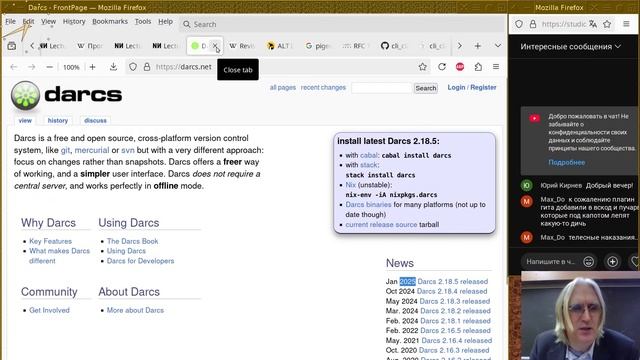
Task: Click the Firefox Search box near menu bar
Action: tap(342, 24)
